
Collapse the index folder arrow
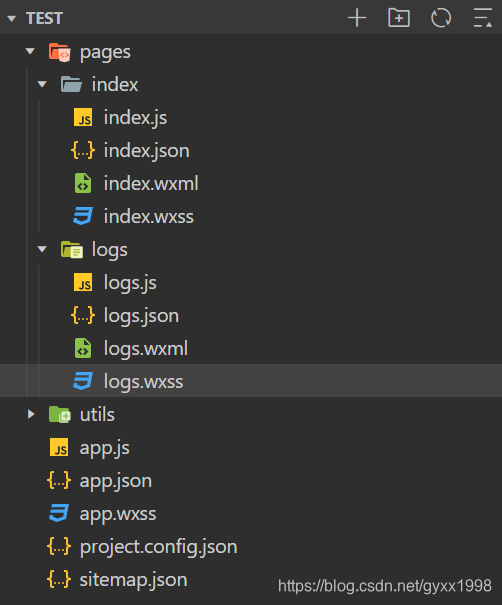[x=42, y=84]
